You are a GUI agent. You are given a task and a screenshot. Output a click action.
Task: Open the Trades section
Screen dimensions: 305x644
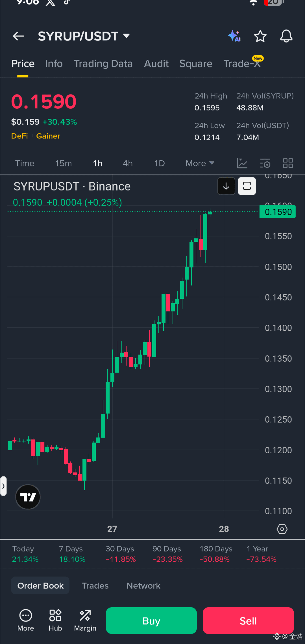tap(95, 586)
